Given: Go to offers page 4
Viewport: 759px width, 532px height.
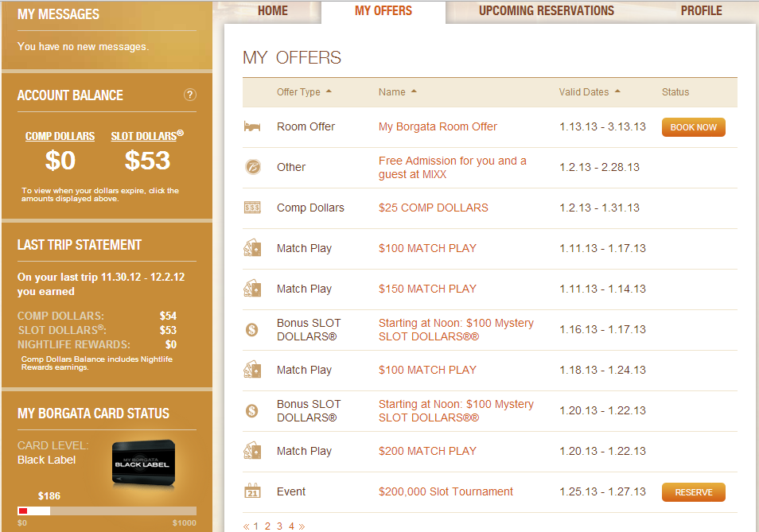Looking at the screenshot, I should [291, 526].
